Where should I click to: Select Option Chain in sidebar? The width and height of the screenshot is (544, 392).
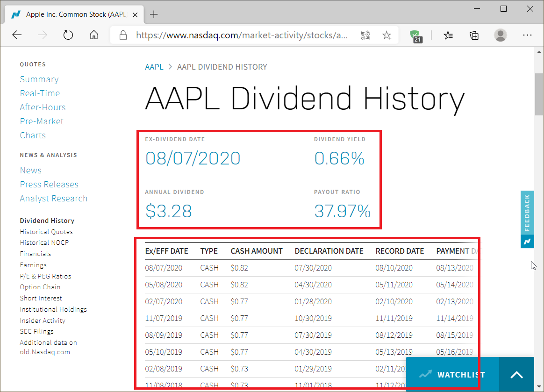coord(40,287)
